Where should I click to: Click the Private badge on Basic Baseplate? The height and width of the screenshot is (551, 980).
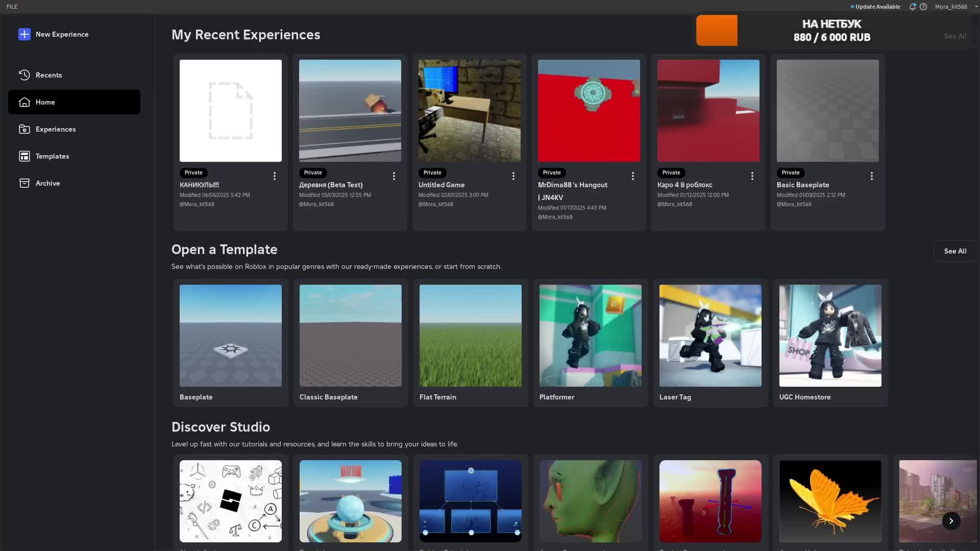pyautogui.click(x=791, y=172)
